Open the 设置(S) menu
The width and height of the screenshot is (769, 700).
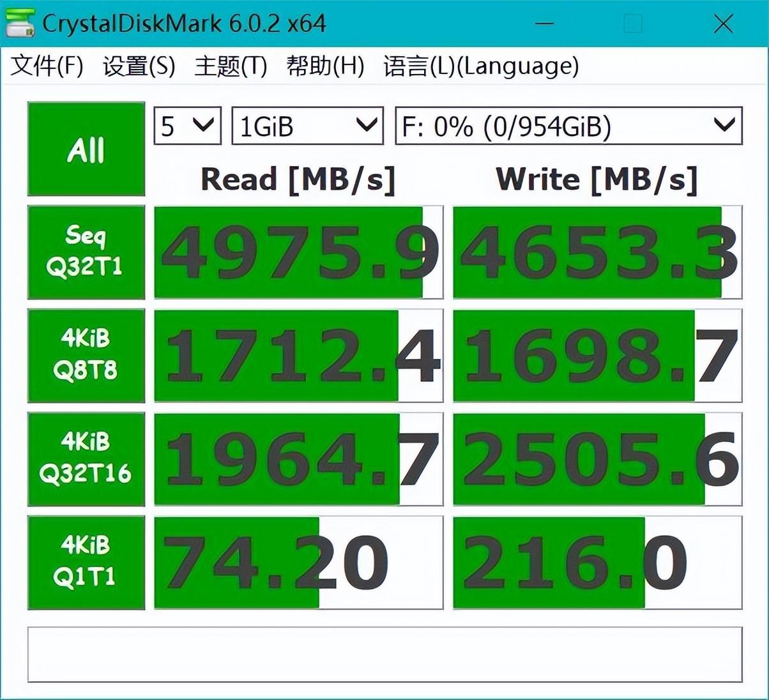click(x=139, y=66)
